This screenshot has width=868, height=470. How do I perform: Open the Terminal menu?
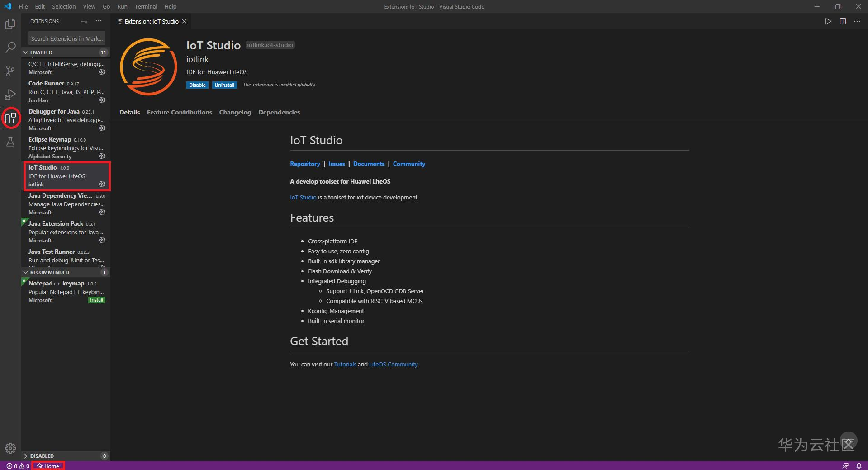click(x=146, y=6)
